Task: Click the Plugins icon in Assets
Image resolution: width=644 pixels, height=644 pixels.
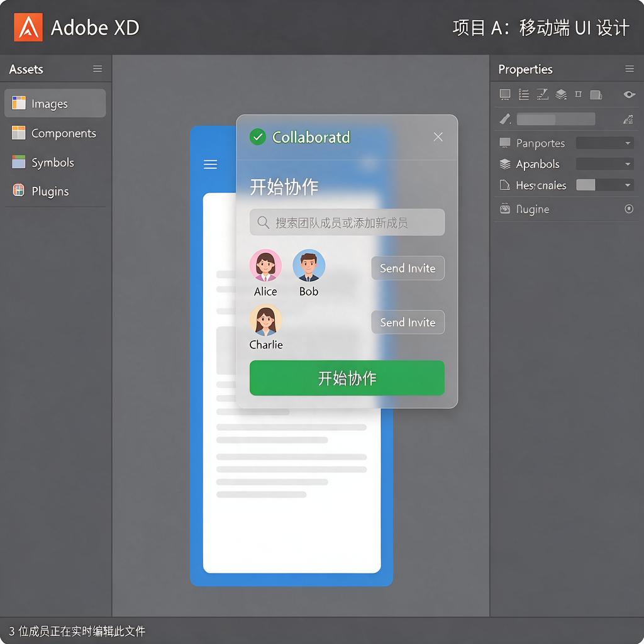Action: (18, 190)
